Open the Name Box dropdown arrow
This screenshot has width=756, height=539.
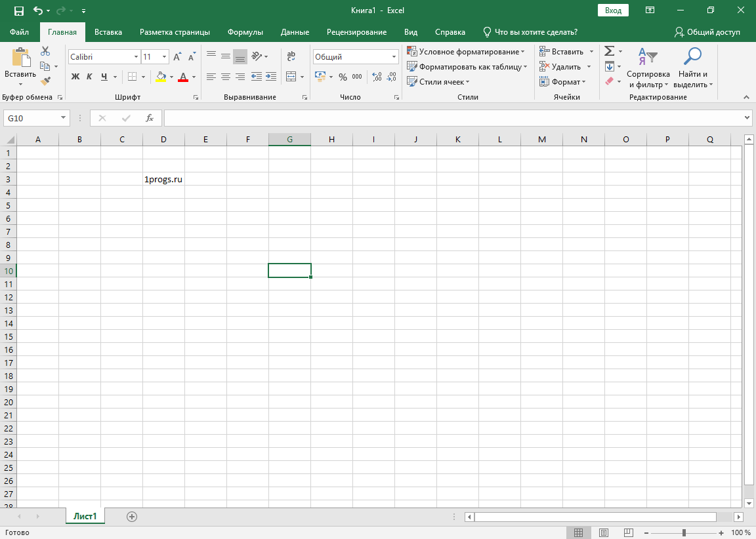click(x=64, y=118)
